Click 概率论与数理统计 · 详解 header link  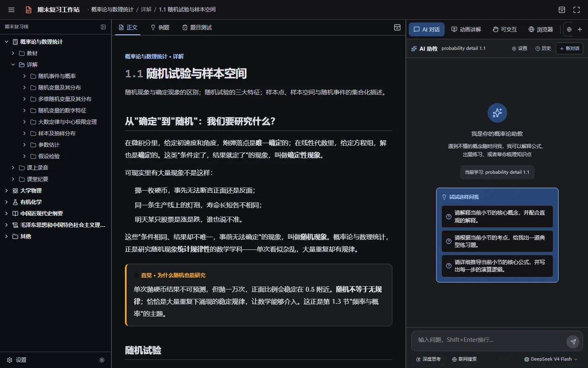(x=154, y=56)
